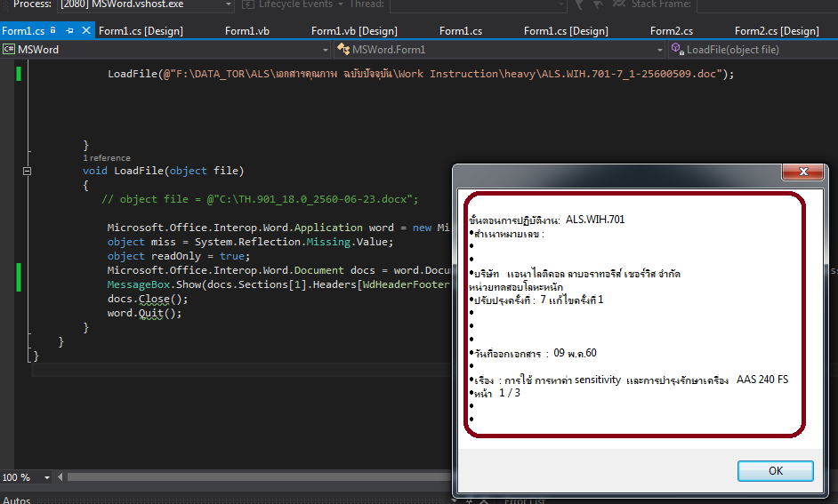838x504 pixels.
Task: Click the "1 / 3" page text in message box
Action: (510, 393)
